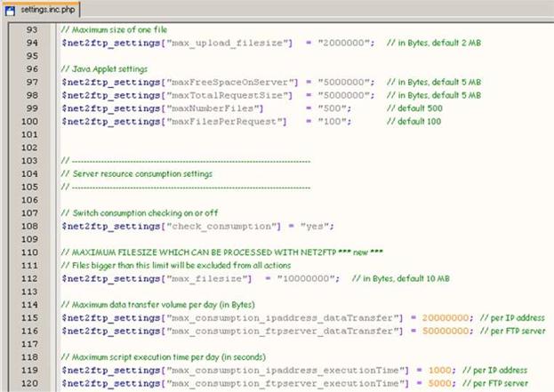Click line number 112 in the gutter

[x=29, y=278]
